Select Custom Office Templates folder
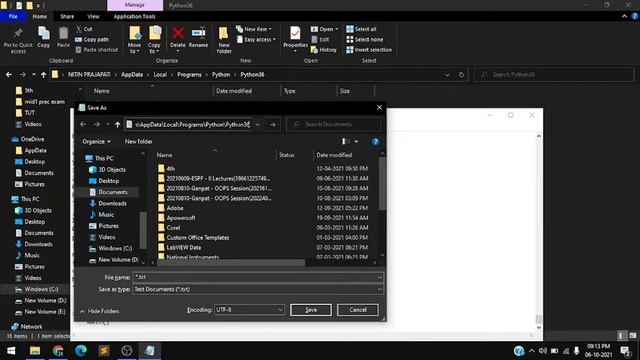 [198, 238]
